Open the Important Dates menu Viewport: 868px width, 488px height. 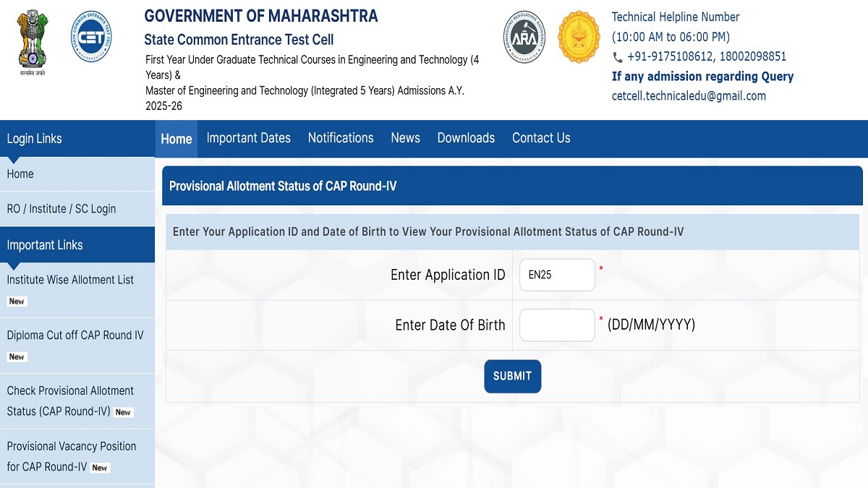coord(249,138)
